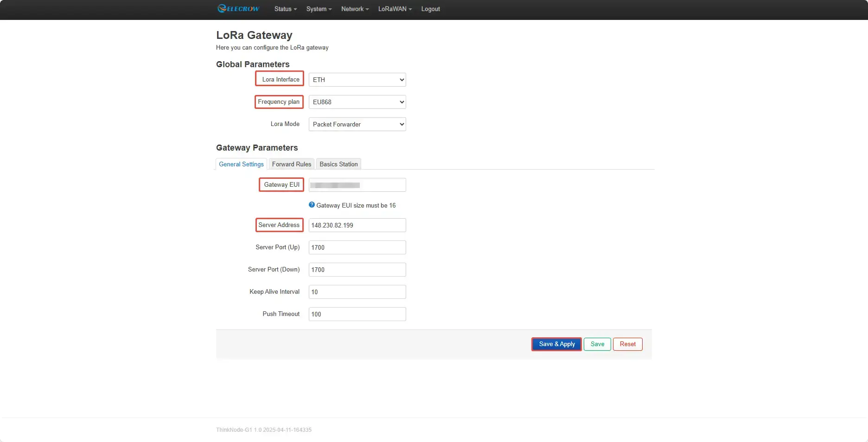Image resolution: width=868 pixels, height=442 pixels.
Task: Switch to the General Settings tab
Action: click(241, 164)
